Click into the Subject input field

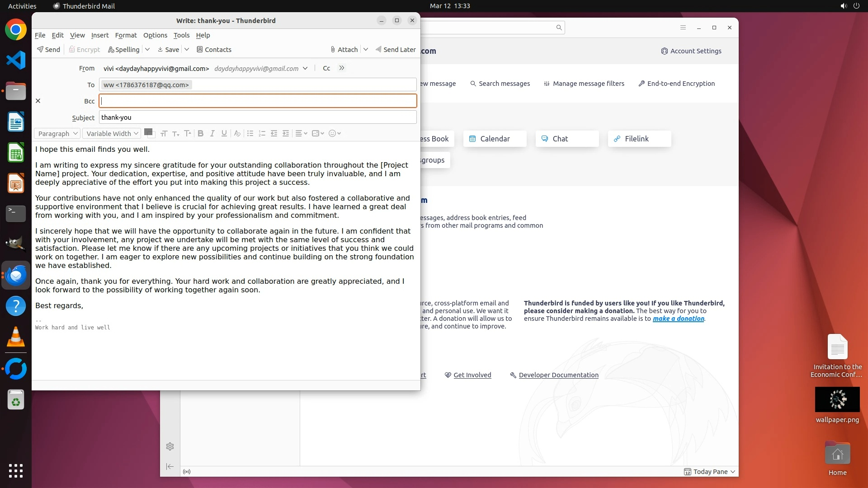click(x=258, y=117)
